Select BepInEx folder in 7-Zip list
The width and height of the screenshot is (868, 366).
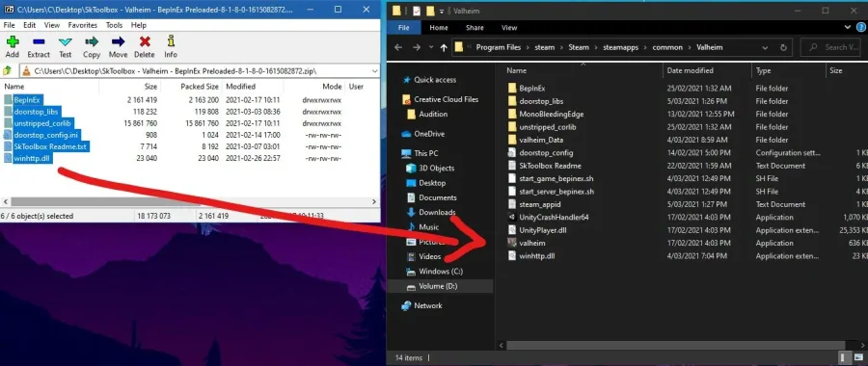(28, 99)
